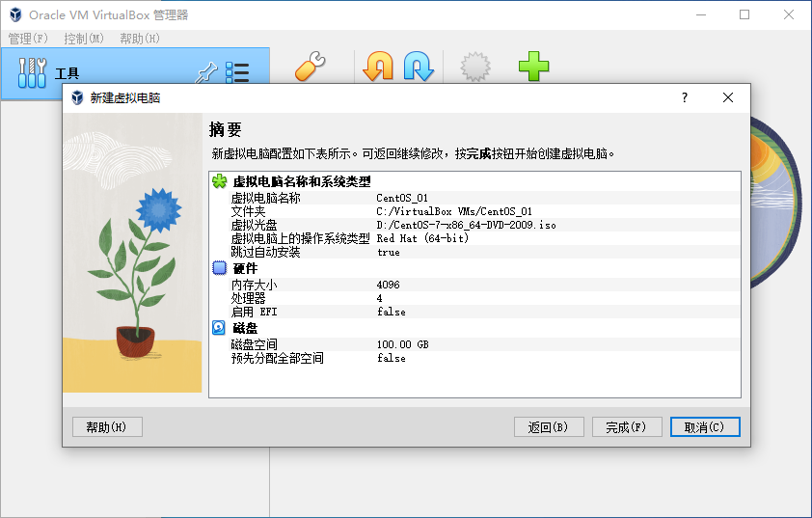Click the green name and system type icon
Image resolution: width=812 pixels, height=518 pixels.
[220, 181]
